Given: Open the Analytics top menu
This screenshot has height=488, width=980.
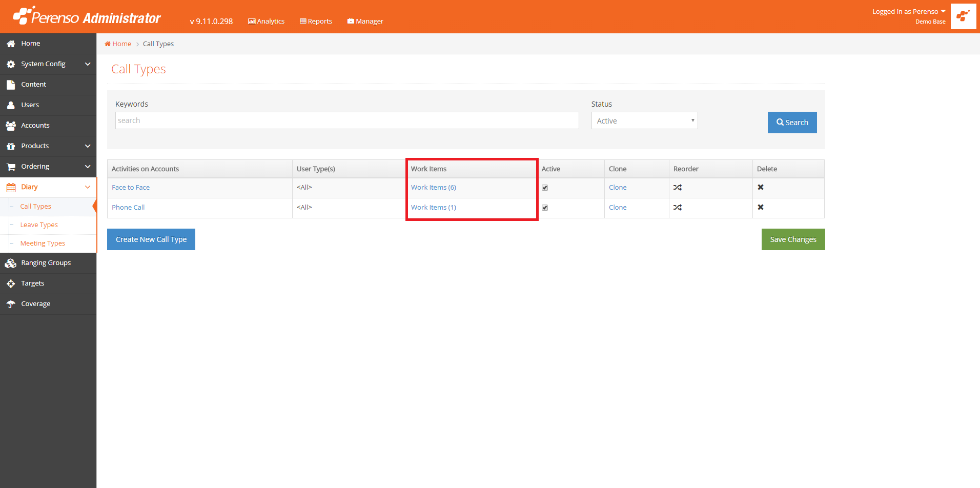Looking at the screenshot, I should (x=266, y=21).
